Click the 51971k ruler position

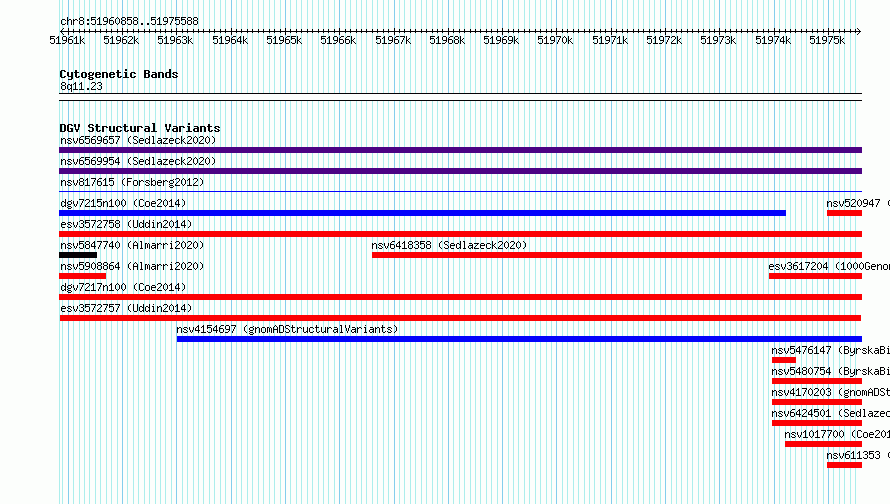[x=610, y=40]
